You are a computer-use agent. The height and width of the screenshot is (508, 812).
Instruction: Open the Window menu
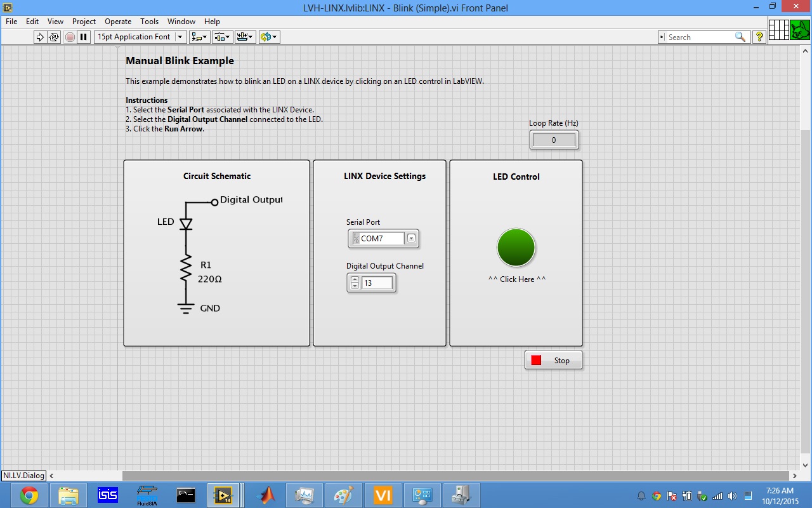click(x=181, y=21)
